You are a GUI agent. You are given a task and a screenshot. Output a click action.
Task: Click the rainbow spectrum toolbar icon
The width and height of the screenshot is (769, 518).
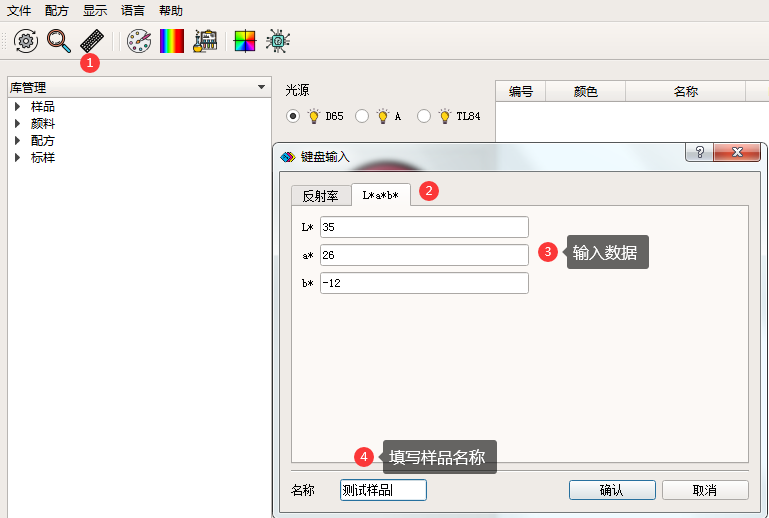tap(173, 41)
